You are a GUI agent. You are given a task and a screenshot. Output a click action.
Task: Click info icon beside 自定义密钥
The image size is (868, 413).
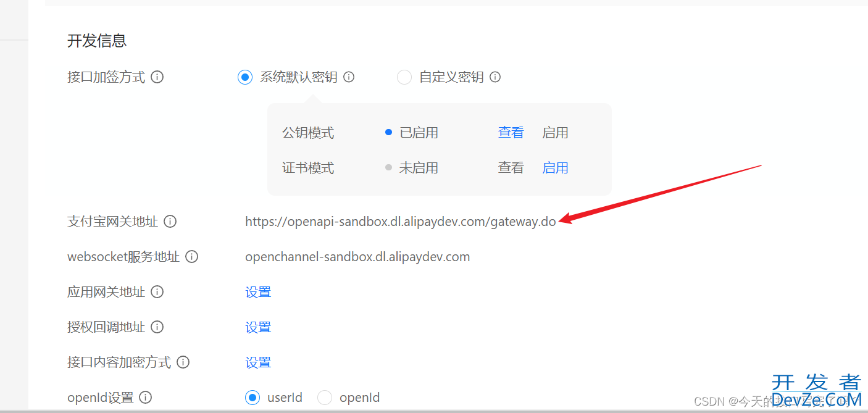pos(495,77)
